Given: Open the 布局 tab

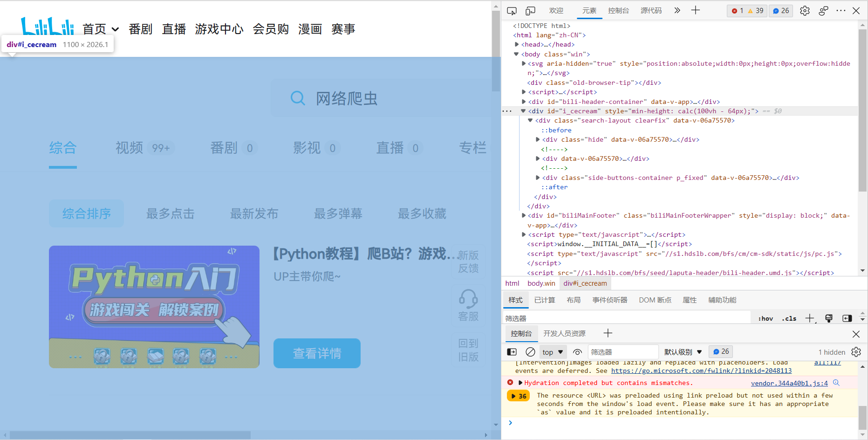Looking at the screenshot, I should (x=574, y=300).
